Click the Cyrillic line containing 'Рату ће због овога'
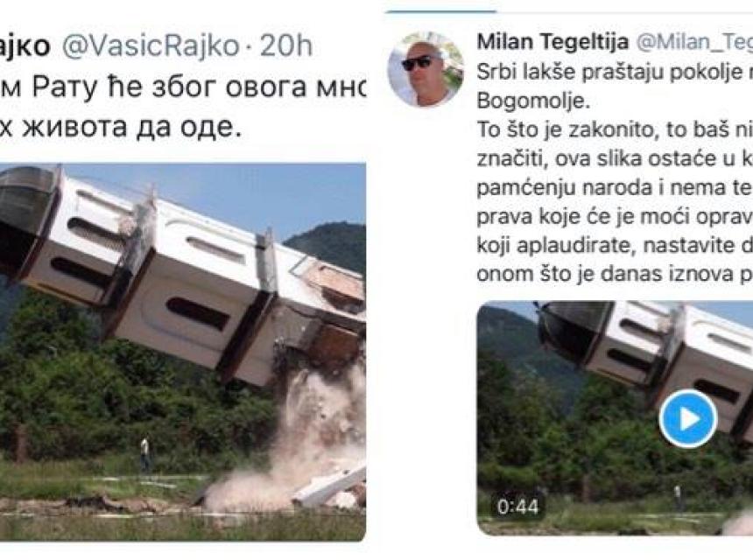The height and width of the screenshot is (560, 753). (182, 87)
